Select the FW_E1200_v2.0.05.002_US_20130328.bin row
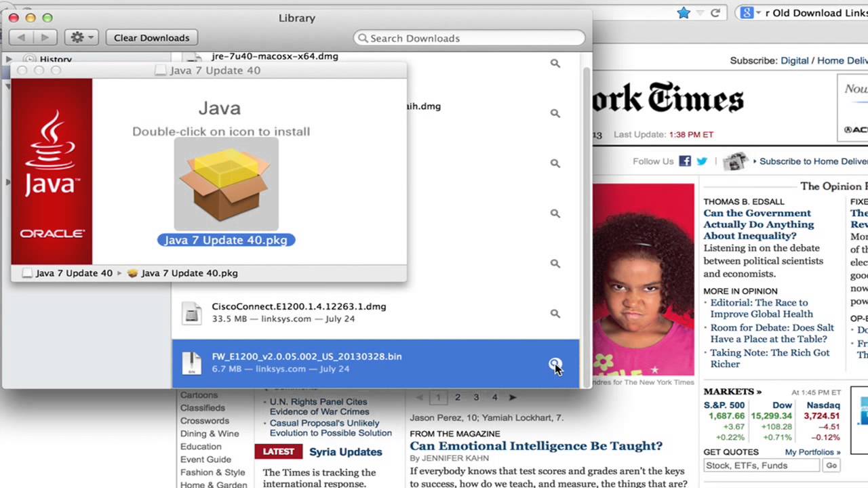The height and width of the screenshot is (488, 868). point(376,363)
